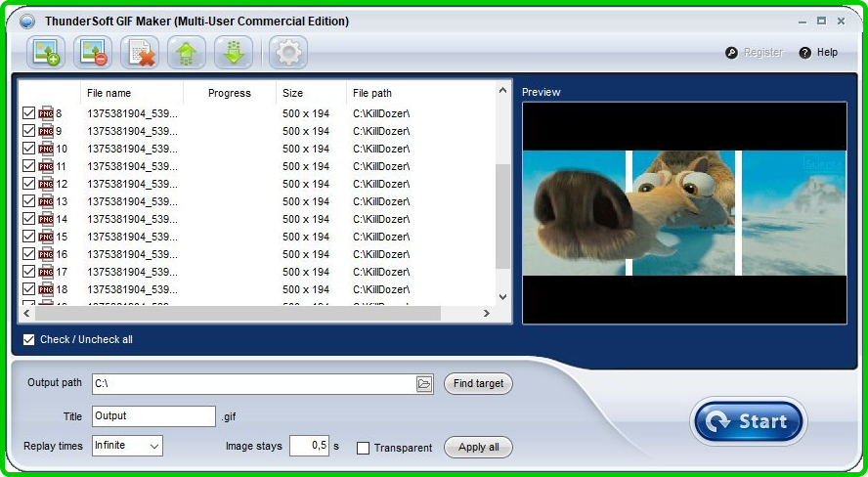
Task: Click the Progress column header
Action: point(230,93)
